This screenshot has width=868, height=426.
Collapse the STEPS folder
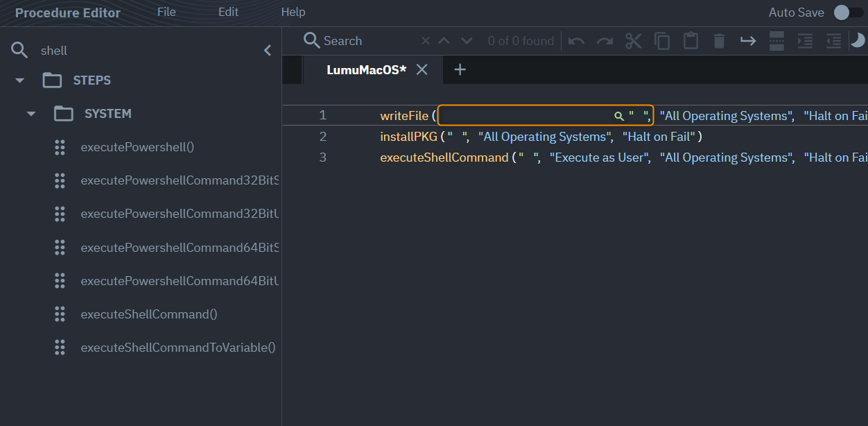pyautogui.click(x=20, y=80)
